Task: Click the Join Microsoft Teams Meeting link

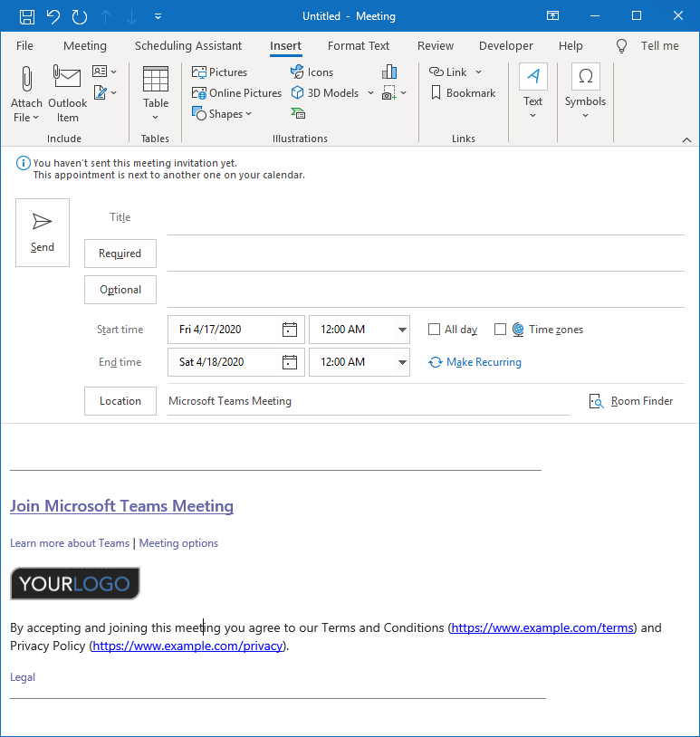Action: pyautogui.click(x=121, y=506)
